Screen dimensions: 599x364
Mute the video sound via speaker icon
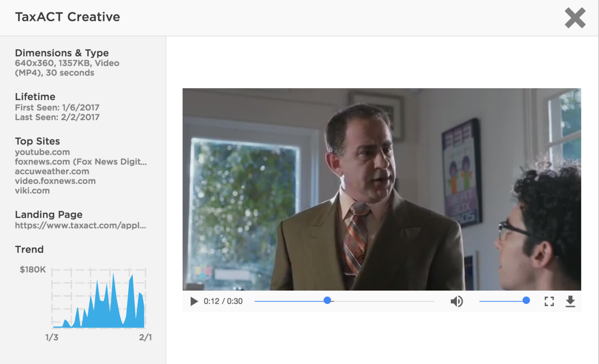click(457, 301)
